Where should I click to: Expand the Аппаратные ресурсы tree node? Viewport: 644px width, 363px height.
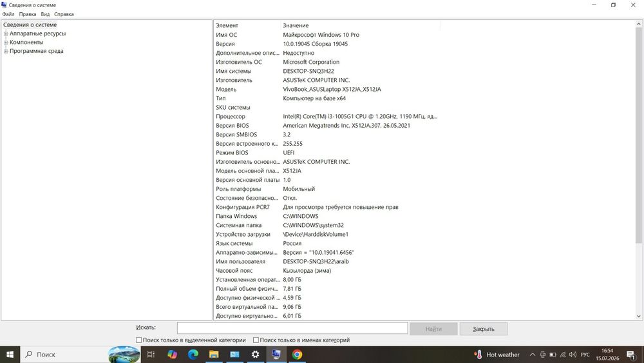6,34
